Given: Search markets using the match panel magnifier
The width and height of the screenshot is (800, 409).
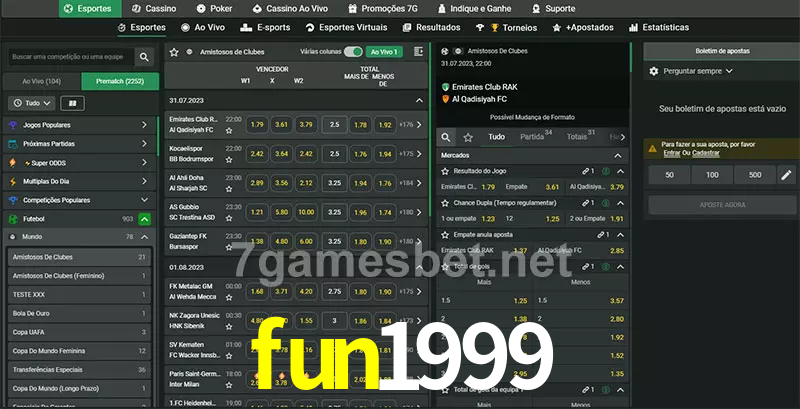Looking at the screenshot, I should point(447,137).
